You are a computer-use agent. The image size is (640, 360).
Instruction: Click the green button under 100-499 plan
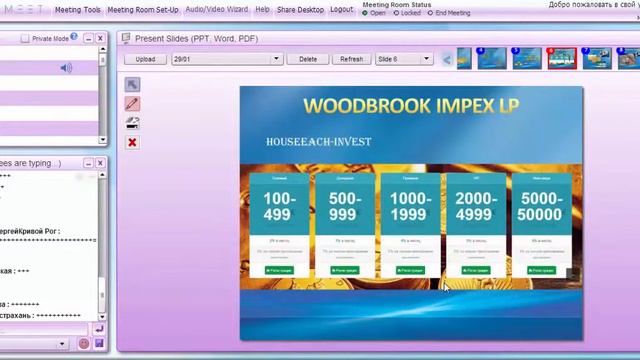click(x=279, y=270)
